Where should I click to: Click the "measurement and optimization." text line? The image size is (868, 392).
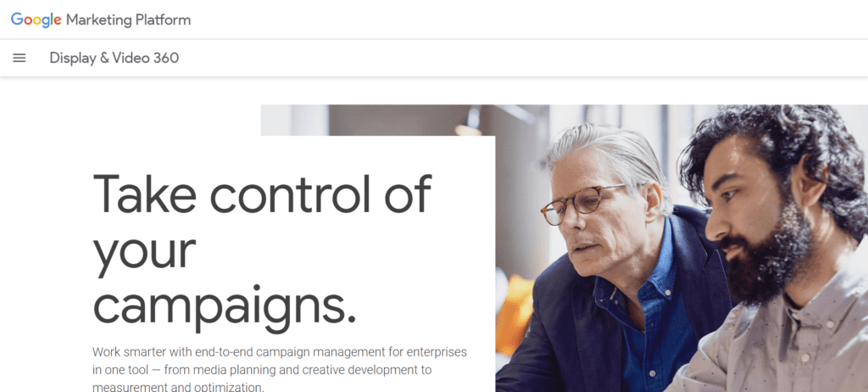(178, 387)
